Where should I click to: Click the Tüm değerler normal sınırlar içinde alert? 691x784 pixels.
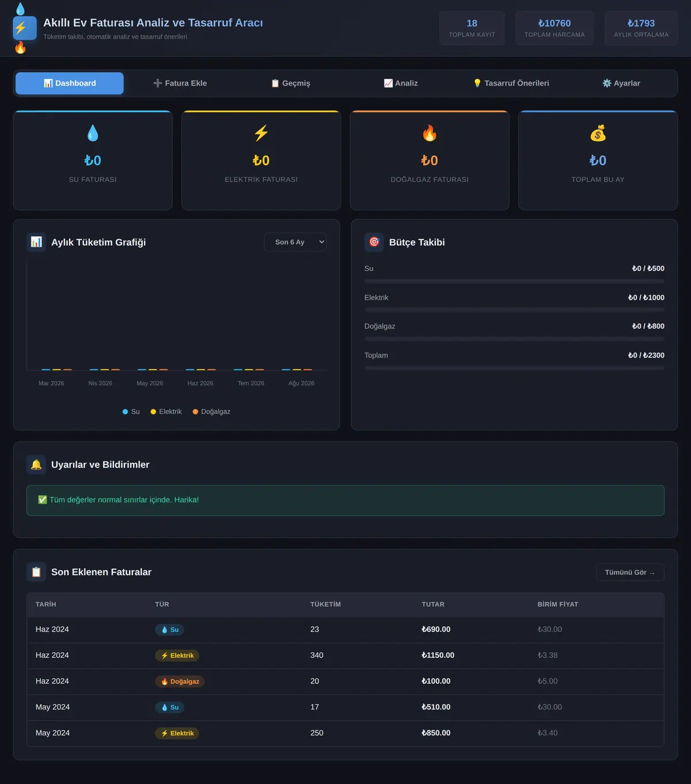[x=345, y=500]
